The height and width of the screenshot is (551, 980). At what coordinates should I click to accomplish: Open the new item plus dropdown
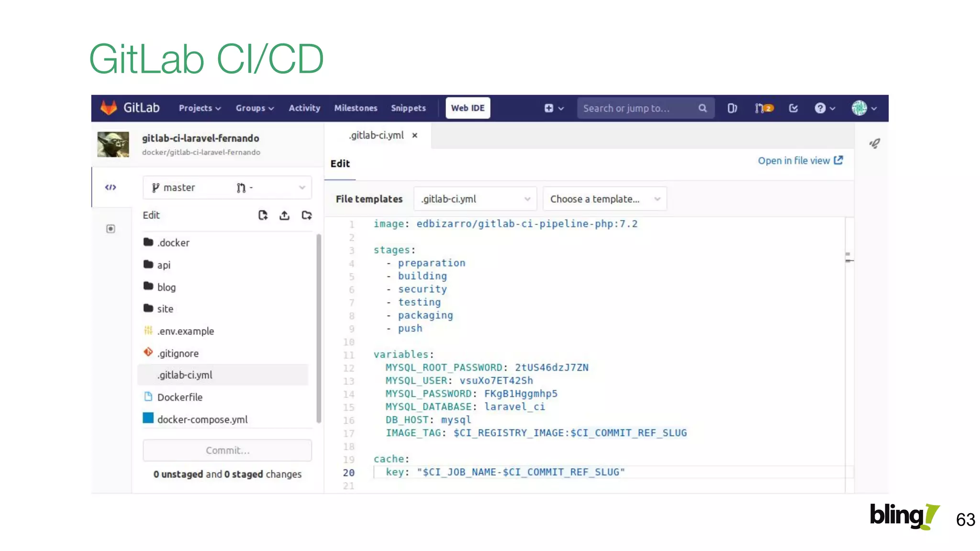tap(554, 108)
